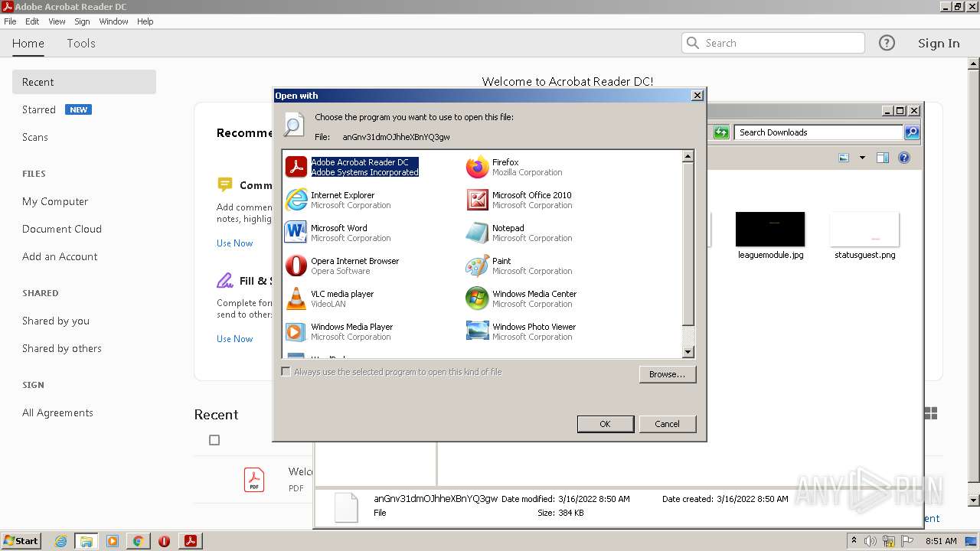The width and height of the screenshot is (980, 551).
Task: Open the Help menu
Action: coord(145,21)
